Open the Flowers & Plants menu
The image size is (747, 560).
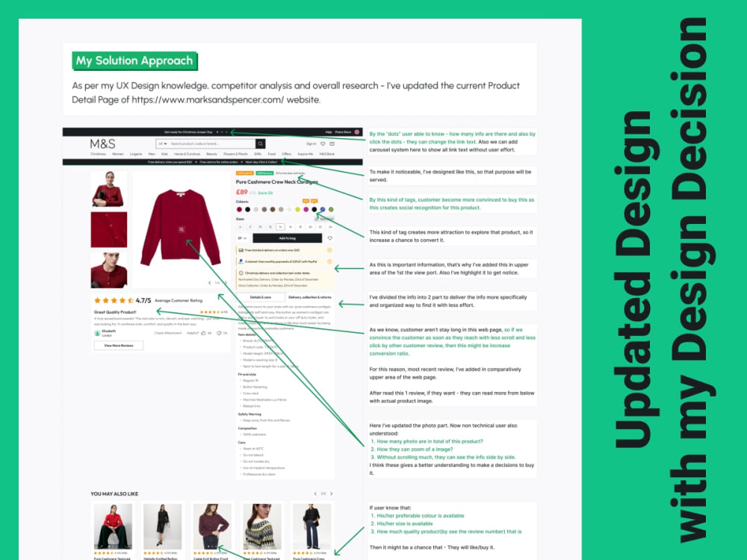235,155
